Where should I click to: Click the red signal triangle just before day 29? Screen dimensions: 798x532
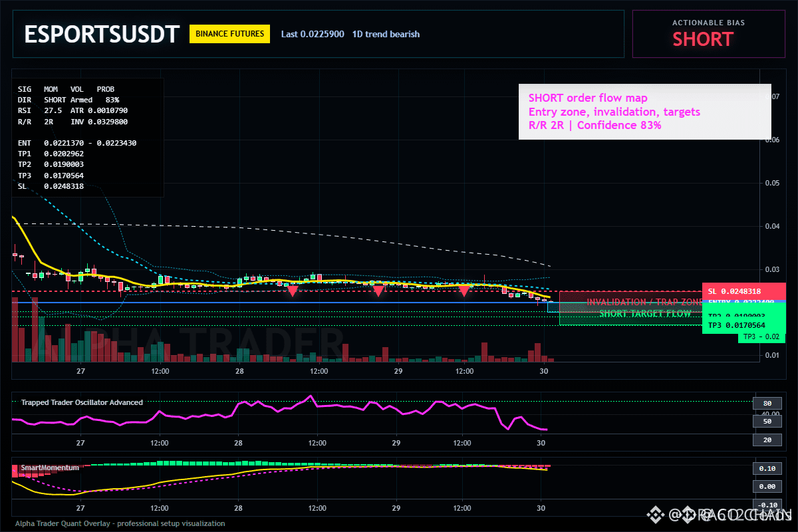tap(378, 291)
